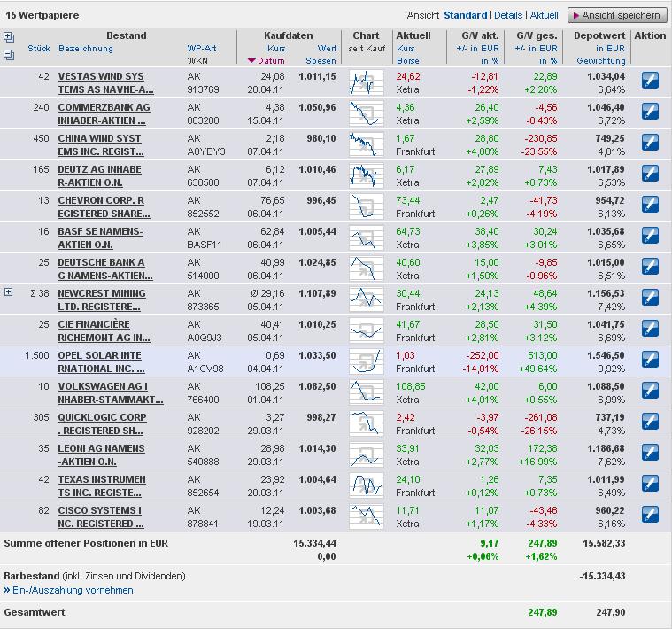The image size is (672, 629).
Task: Open action icon for Deutz AG row
Action: pyautogui.click(x=650, y=174)
